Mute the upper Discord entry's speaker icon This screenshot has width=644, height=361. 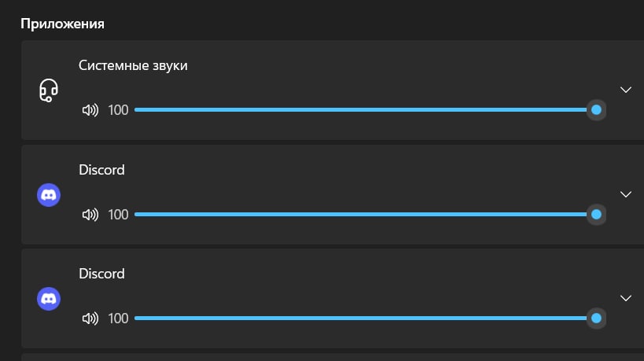tap(90, 215)
